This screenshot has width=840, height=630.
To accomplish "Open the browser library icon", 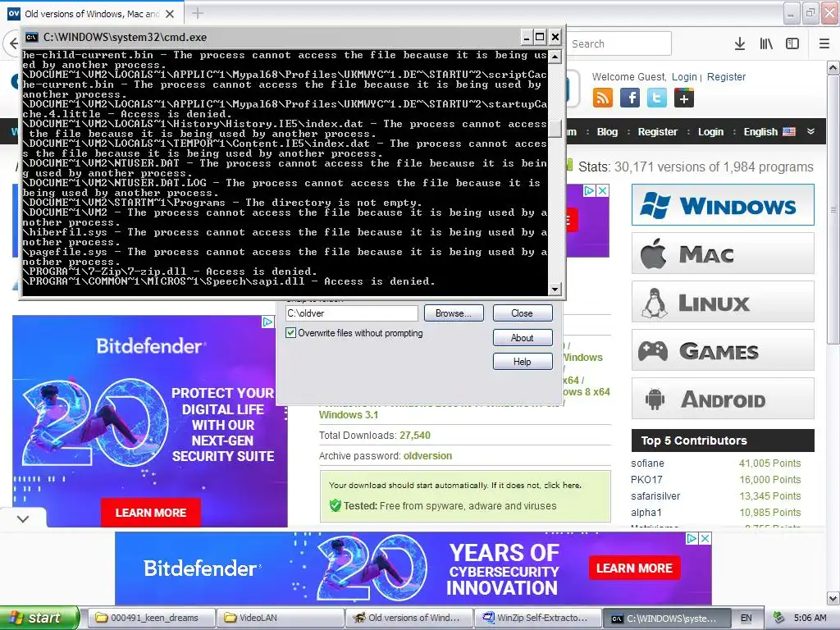I will [766, 44].
